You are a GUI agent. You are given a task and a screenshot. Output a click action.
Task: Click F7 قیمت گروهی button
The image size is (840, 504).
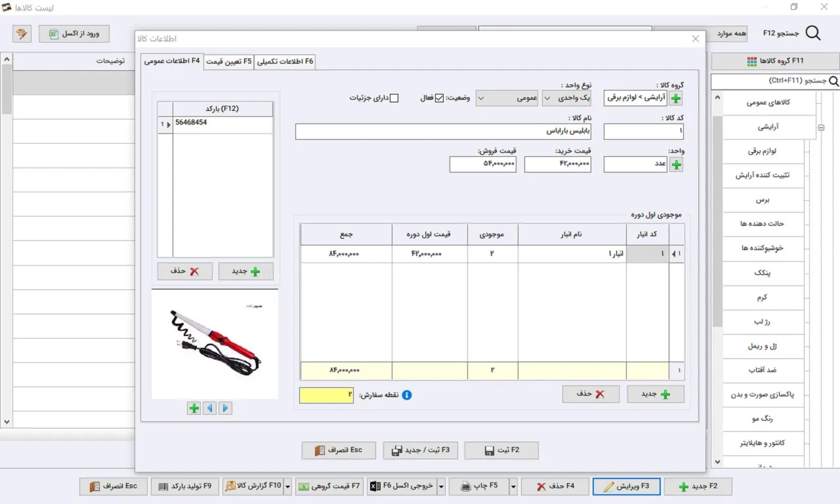(x=329, y=486)
